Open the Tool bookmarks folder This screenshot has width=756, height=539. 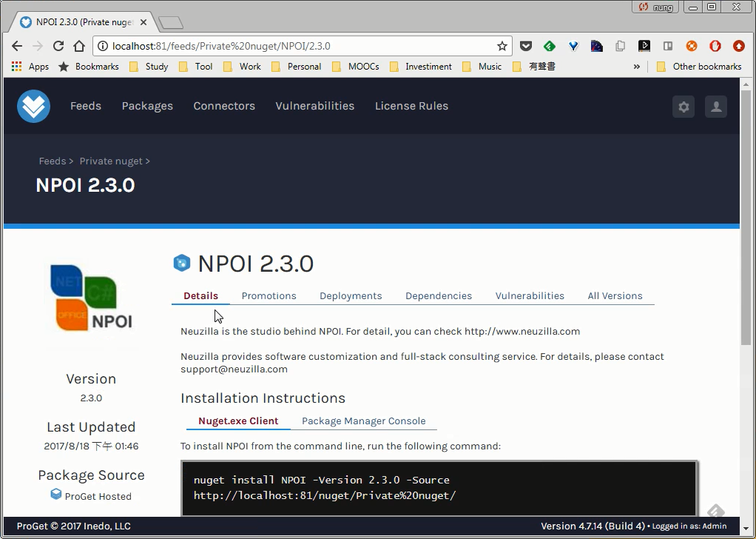[196, 66]
